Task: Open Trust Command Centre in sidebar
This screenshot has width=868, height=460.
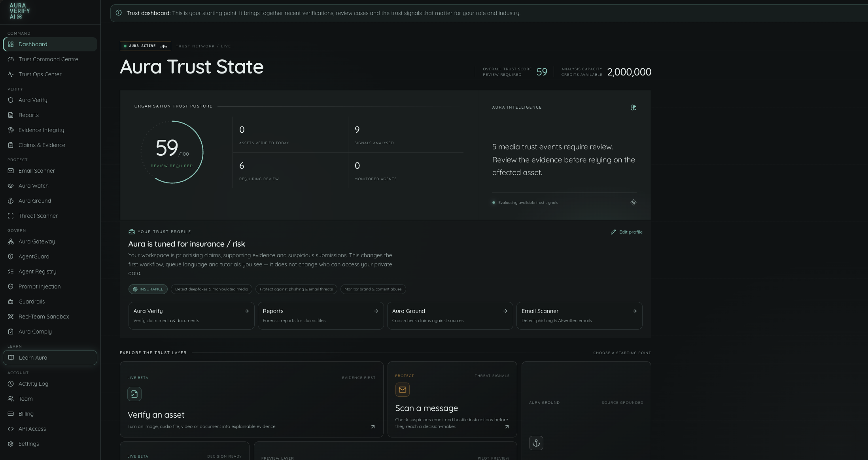Action: (50, 59)
